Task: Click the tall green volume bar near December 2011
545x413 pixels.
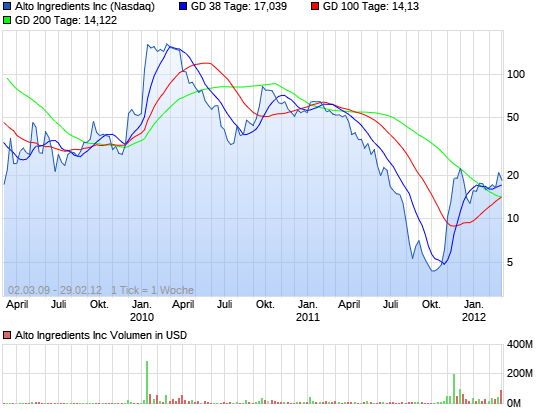Action: tap(454, 389)
